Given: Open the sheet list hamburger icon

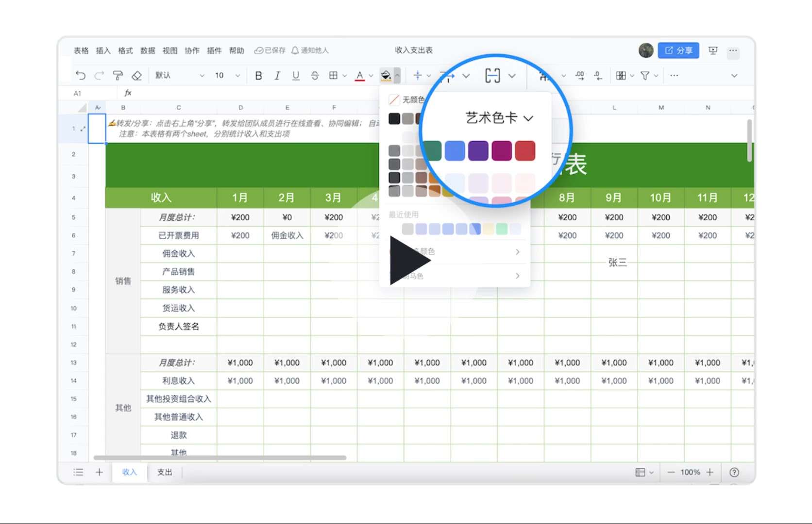Looking at the screenshot, I should (78, 472).
